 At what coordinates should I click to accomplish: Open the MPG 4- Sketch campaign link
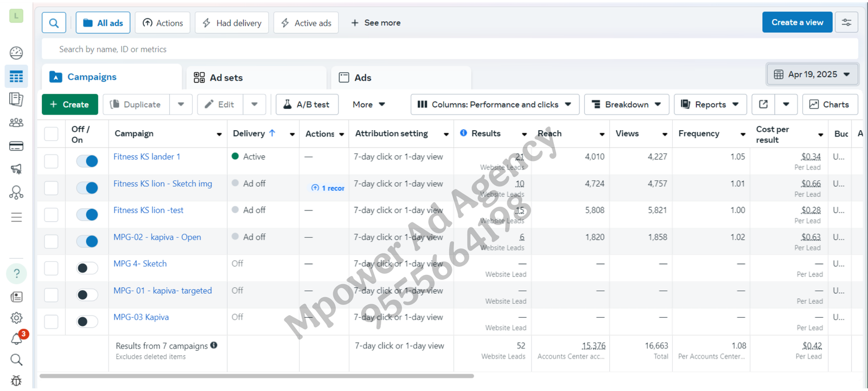[x=140, y=264]
